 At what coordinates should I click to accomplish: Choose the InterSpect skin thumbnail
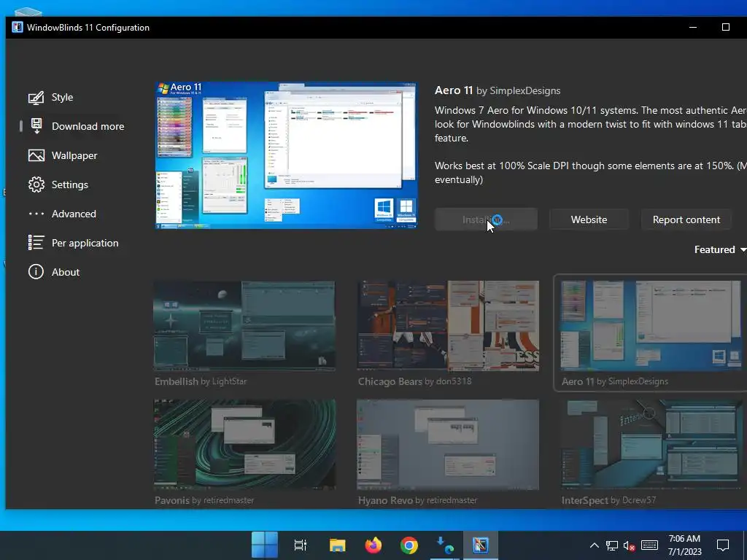651,444
